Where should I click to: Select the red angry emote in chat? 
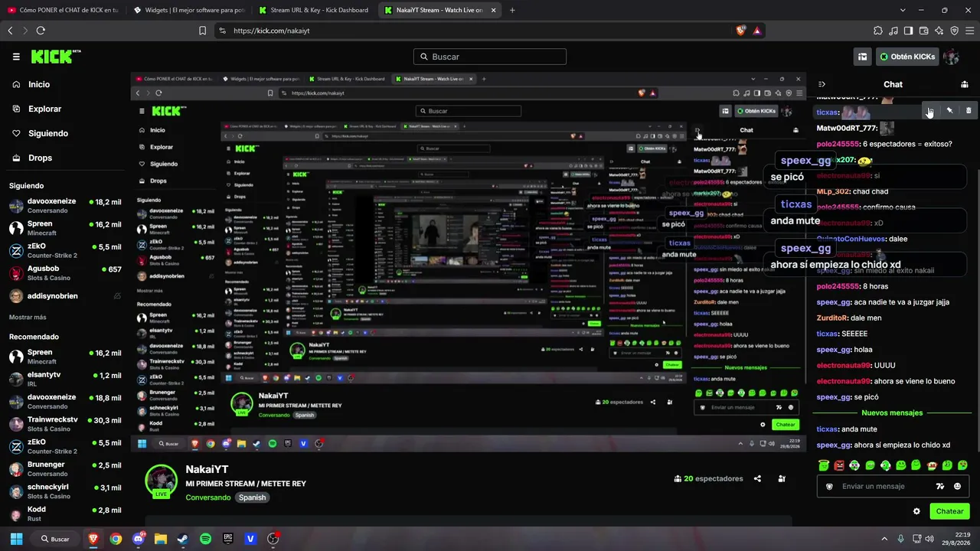point(839,465)
